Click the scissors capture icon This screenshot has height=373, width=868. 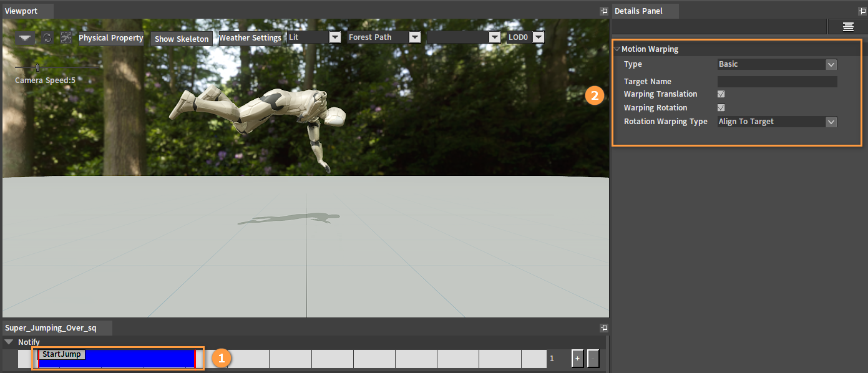[66, 38]
